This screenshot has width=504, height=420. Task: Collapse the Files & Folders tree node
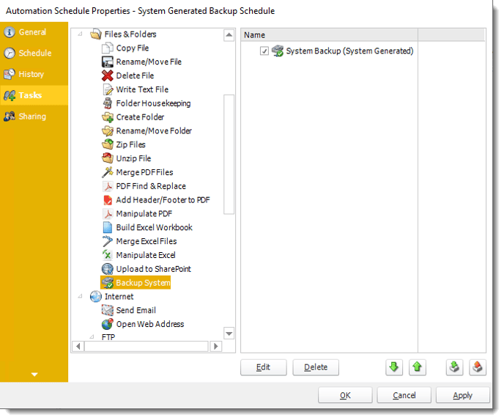tap(80, 34)
